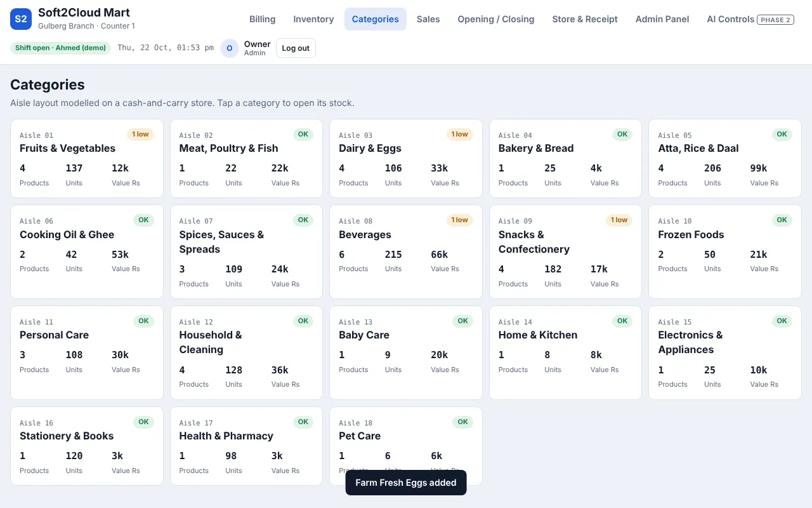
Task: Click the Aisle 15 label
Action: coord(675,322)
